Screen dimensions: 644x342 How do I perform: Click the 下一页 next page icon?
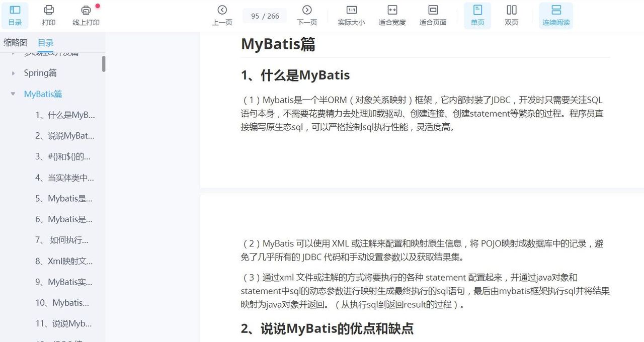pos(307,15)
